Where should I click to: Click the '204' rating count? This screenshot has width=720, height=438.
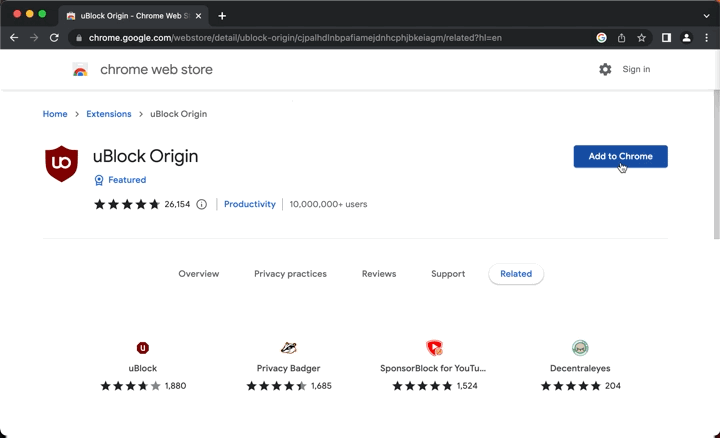coord(613,386)
